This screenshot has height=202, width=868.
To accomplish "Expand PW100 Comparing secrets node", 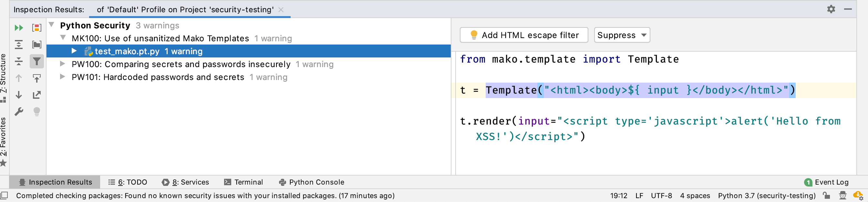I will click(x=62, y=63).
